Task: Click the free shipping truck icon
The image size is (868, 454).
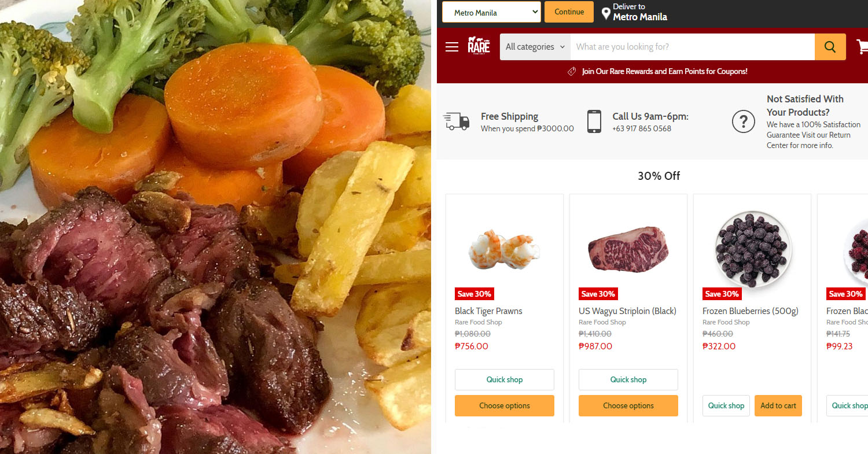Action: point(457,121)
